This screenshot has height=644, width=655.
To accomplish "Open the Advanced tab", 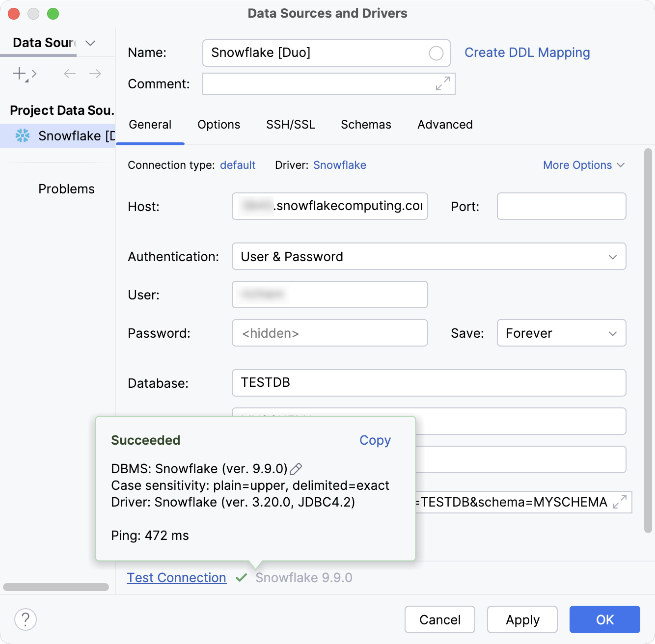I will coord(444,125).
